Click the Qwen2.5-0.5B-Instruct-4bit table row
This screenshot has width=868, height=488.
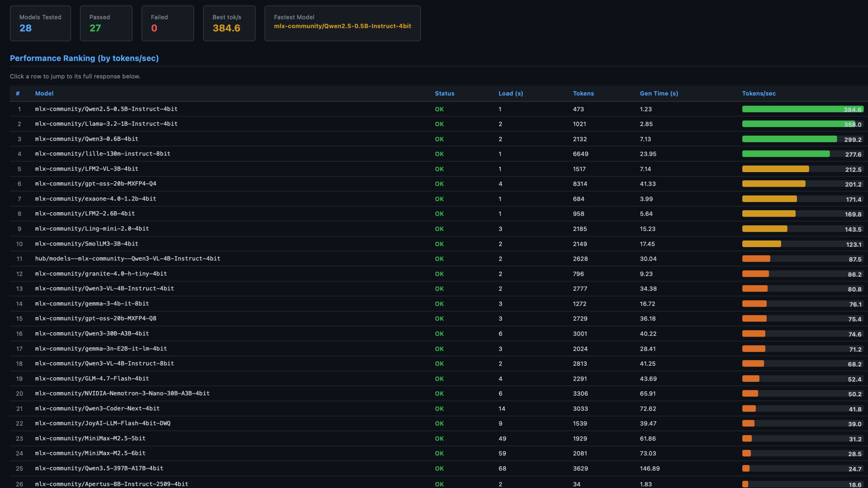point(106,109)
